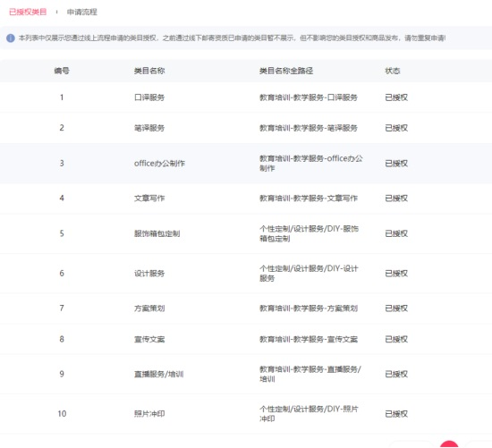Click the 服饰箱包定制 category name
This screenshot has width=492, height=448.
click(x=157, y=233)
